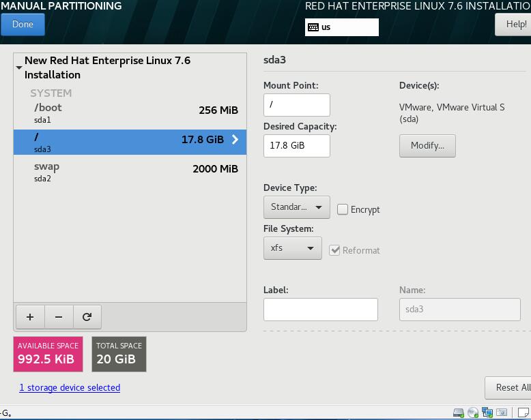This screenshot has width=531, height=420.
Task: Click the 'VMware, VMware Virtual S (sda)' device text
Action: (x=452, y=113)
